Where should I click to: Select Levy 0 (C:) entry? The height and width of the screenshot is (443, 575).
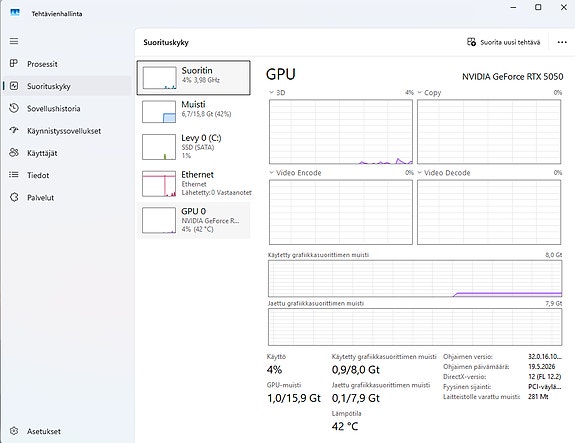(194, 147)
